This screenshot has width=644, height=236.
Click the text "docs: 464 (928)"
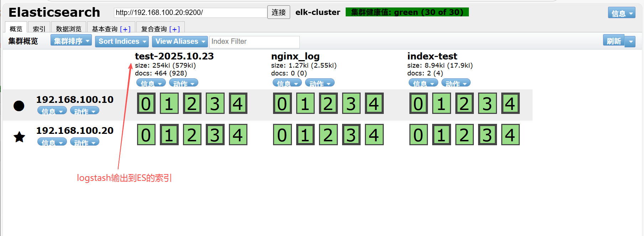click(x=161, y=73)
